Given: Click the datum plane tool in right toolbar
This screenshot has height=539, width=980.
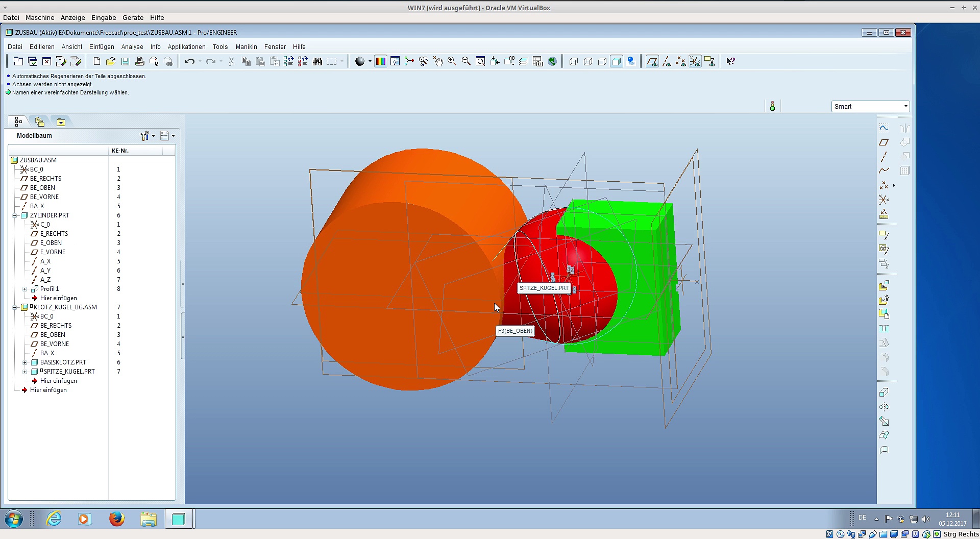Looking at the screenshot, I should [x=884, y=142].
